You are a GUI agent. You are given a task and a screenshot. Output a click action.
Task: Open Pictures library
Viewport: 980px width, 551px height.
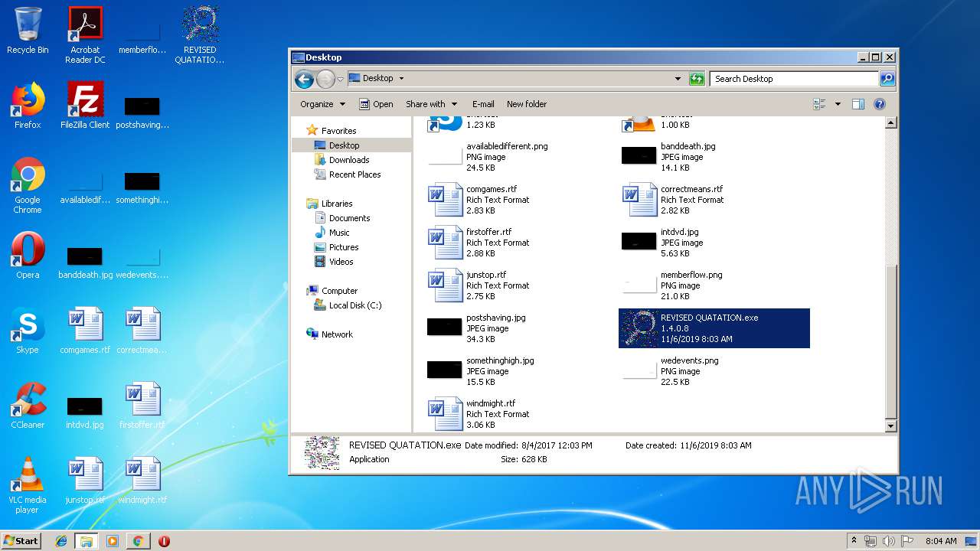tap(344, 247)
